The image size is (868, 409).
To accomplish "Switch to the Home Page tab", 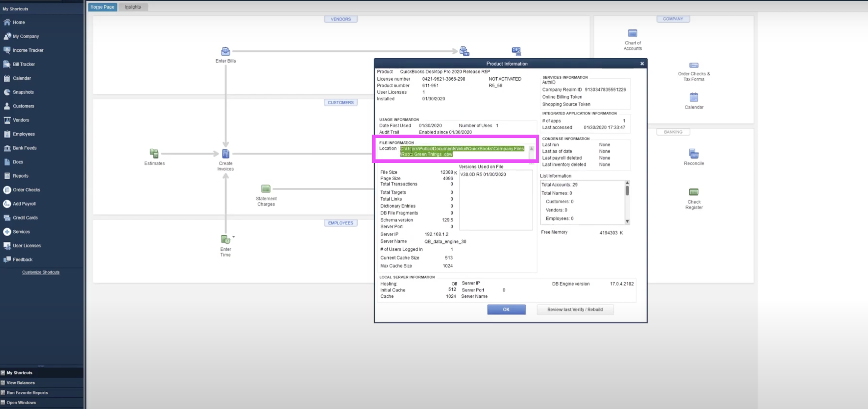I will pyautogui.click(x=102, y=7).
